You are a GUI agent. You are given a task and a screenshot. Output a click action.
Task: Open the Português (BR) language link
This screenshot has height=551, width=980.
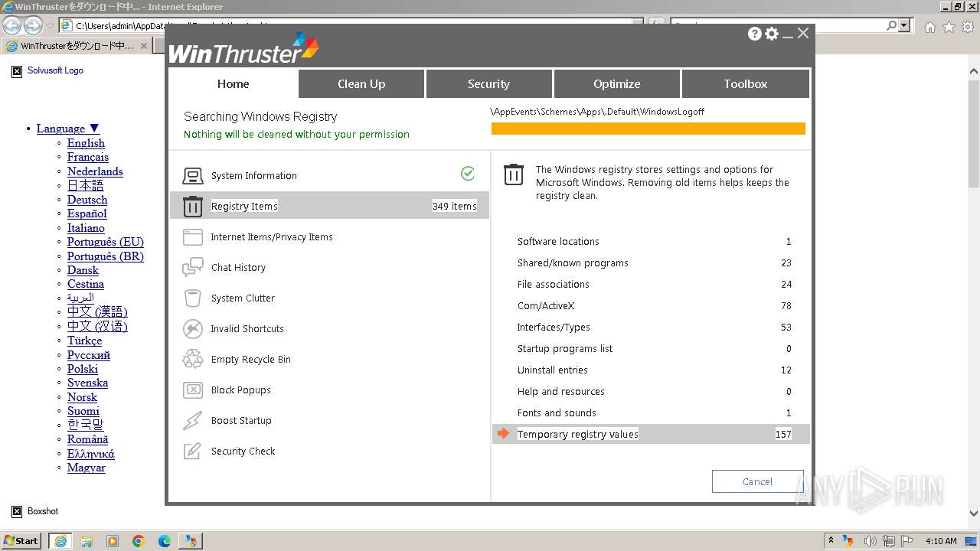coord(106,256)
